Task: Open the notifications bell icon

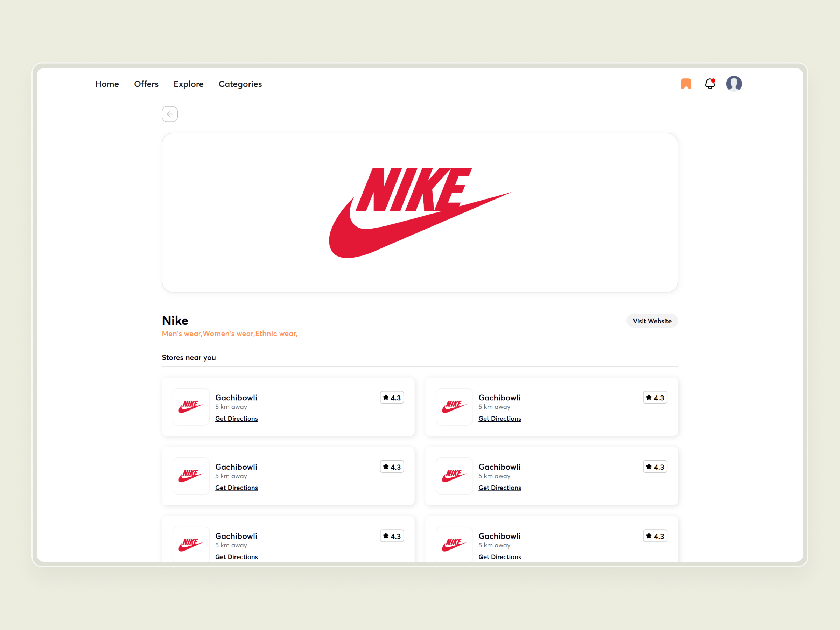Action: coord(710,84)
